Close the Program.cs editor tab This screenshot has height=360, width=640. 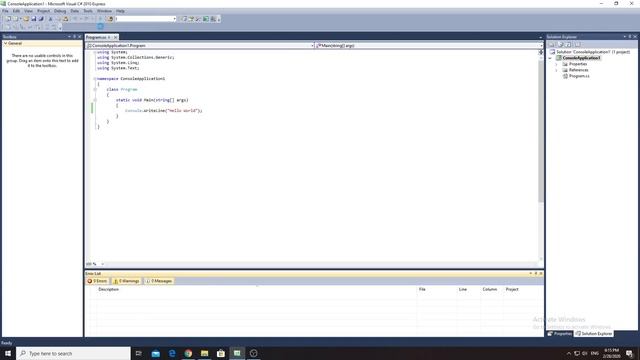tap(116, 37)
